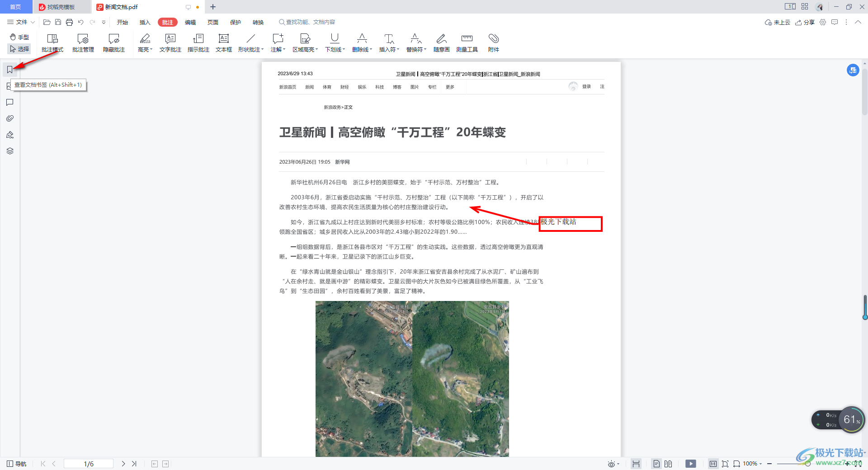Go to the 首页 home tab
868x470 pixels.
click(x=16, y=7)
